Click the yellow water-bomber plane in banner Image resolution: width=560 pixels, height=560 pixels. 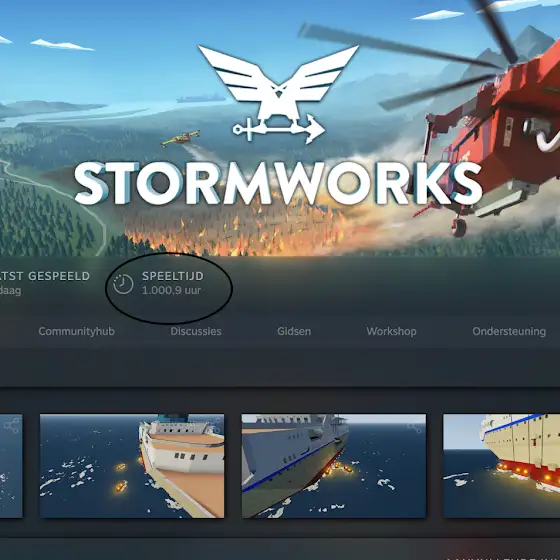(180, 139)
